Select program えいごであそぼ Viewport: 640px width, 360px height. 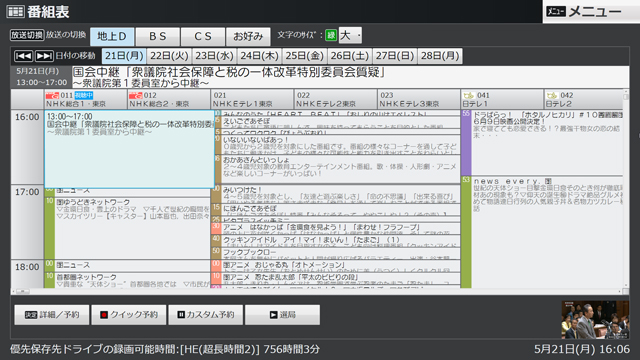coord(337,122)
